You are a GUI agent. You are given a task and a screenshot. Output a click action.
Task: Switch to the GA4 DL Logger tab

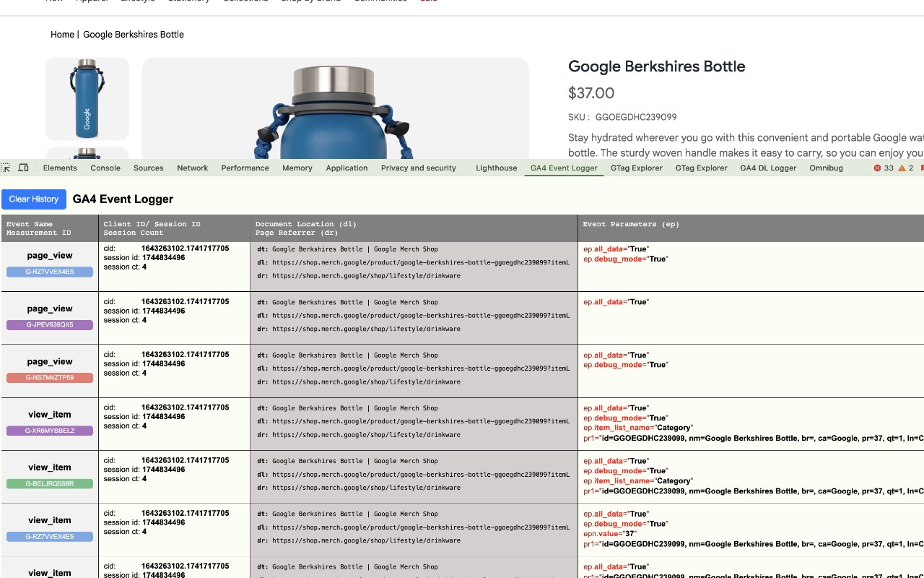pyautogui.click(x=768, y=168)
